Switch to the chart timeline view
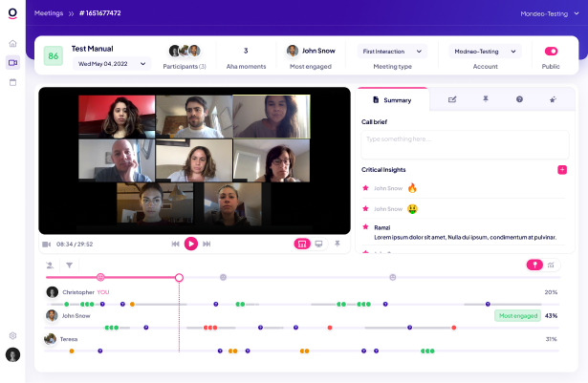The image size is (588, 383). click(x=551, y=265)
